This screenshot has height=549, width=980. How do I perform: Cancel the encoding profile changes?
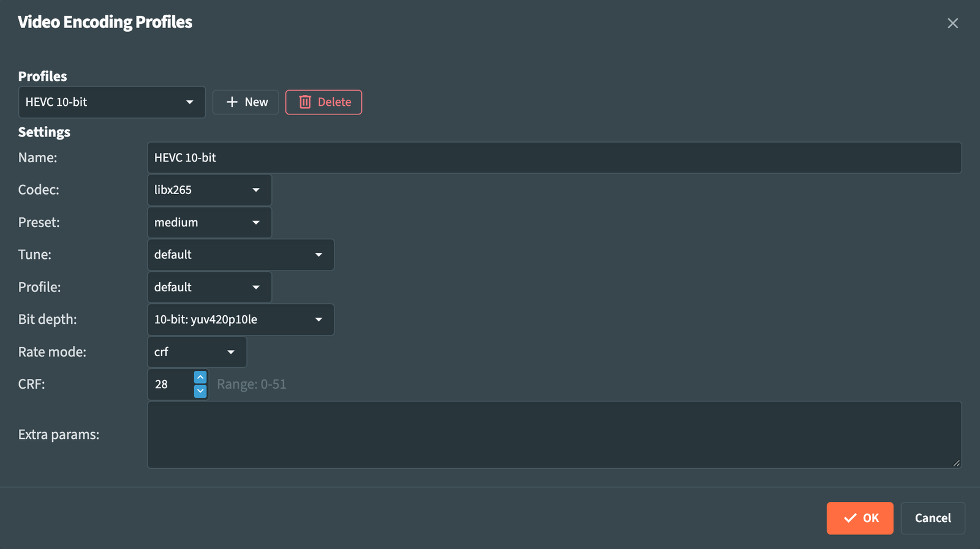coord(933,518)
